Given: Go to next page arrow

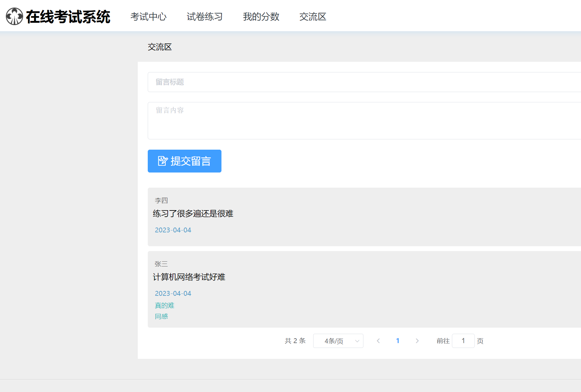Looking at the screenshot, I should [417, 341].
